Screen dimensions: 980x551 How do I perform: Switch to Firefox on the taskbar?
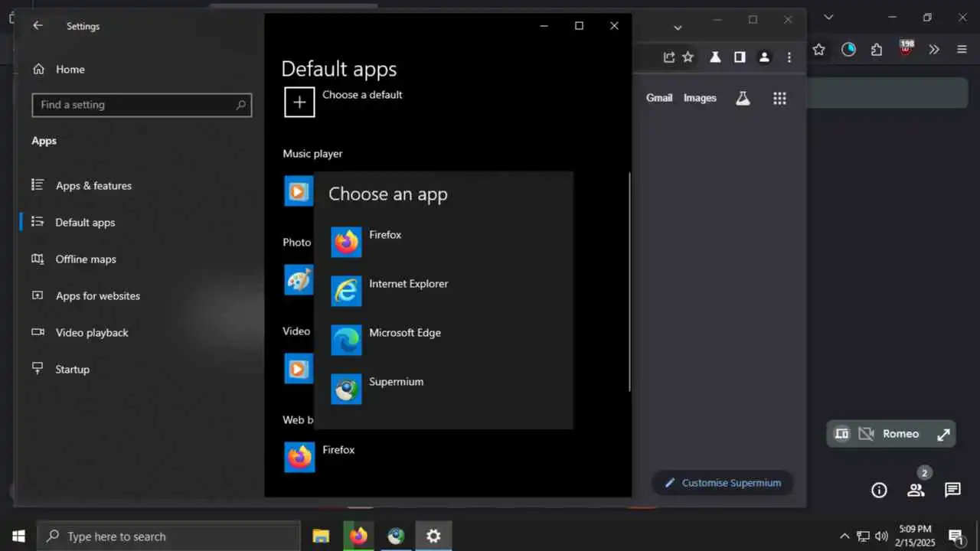(x=358, y=536)
